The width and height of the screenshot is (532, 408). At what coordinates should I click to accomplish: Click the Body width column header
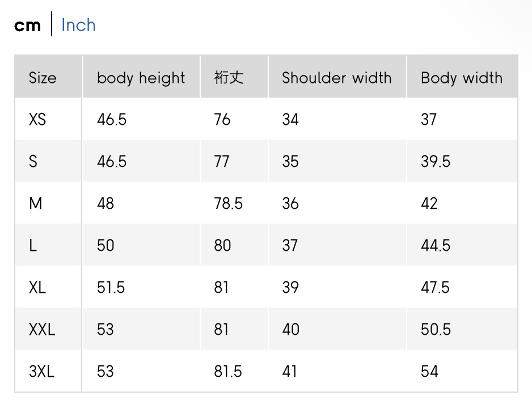(461, 78)
